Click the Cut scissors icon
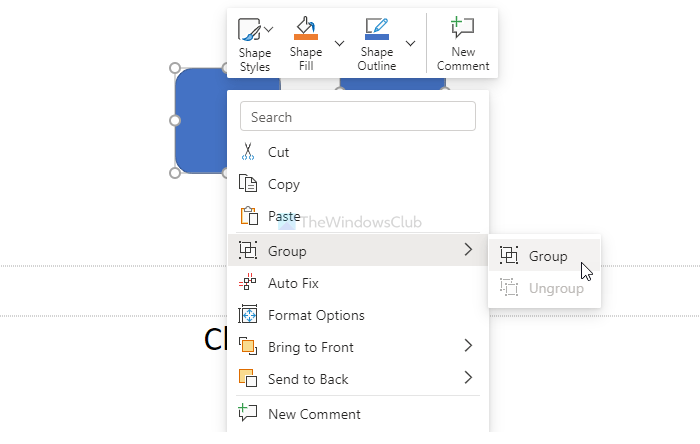The height and width of the screenshot is (444, 700). pyautogui.click(x=249, y=152)
